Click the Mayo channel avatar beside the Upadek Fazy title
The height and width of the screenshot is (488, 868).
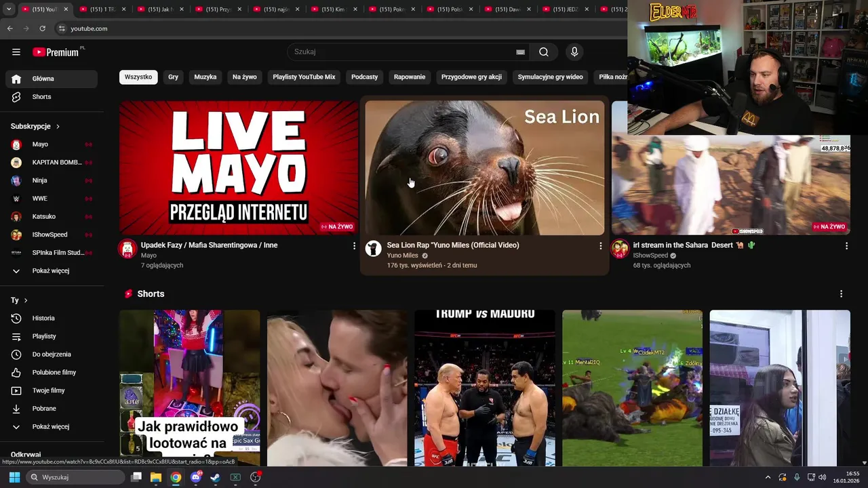[127, 249]
